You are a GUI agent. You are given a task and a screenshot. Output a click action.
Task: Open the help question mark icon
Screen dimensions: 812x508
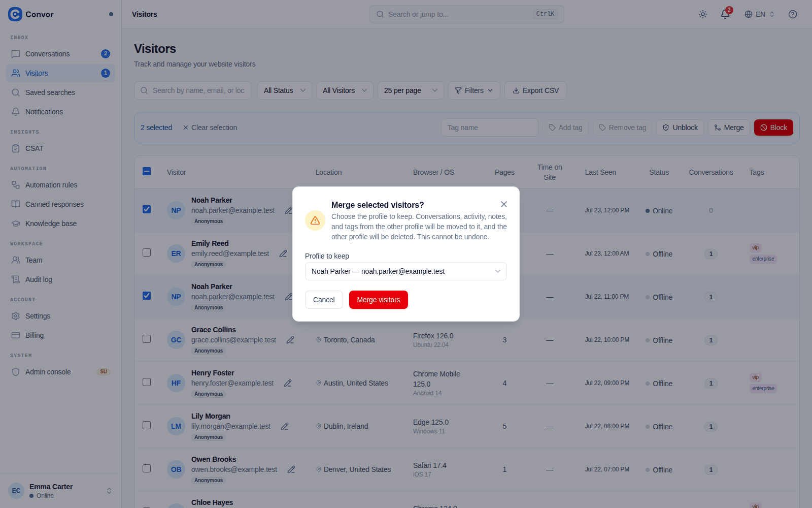point(793,14)
